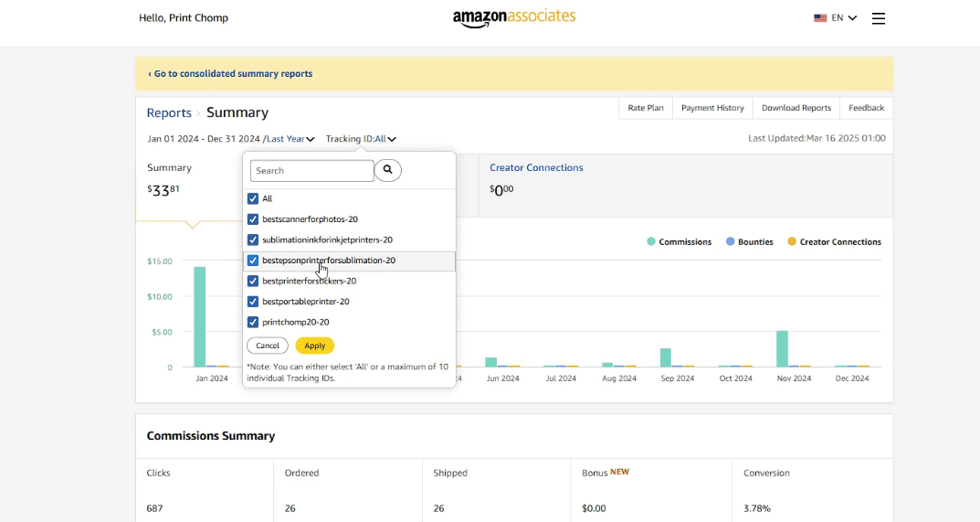Uncheck bestportableprinter-20 checkbox
Screen dimensions: 980x522
[252, 302]
